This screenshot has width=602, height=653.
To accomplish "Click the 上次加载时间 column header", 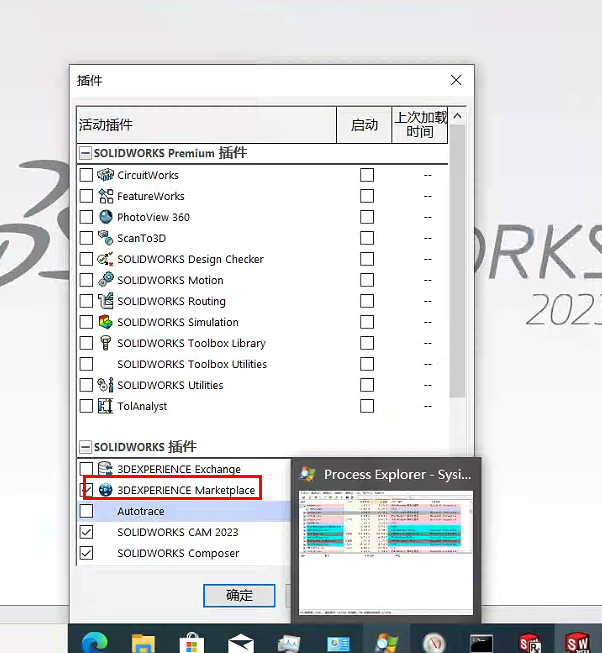I will click(x=420, y=125).
